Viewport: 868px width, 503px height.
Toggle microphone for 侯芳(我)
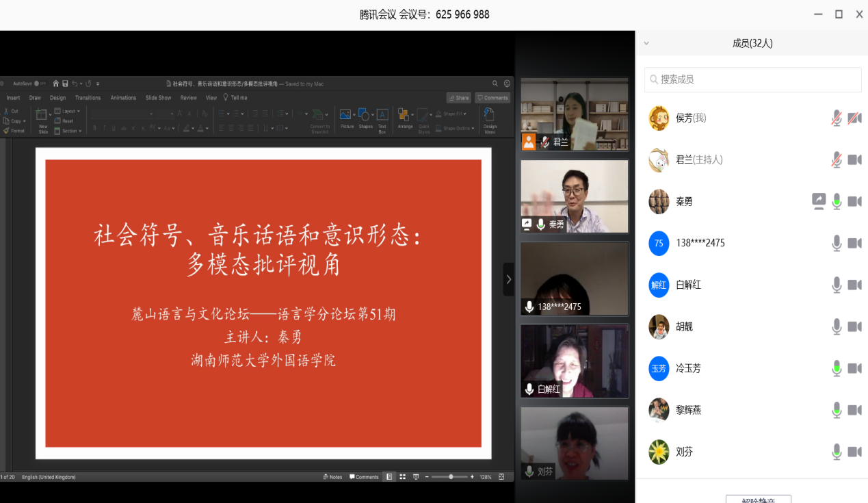click(836, 118)
